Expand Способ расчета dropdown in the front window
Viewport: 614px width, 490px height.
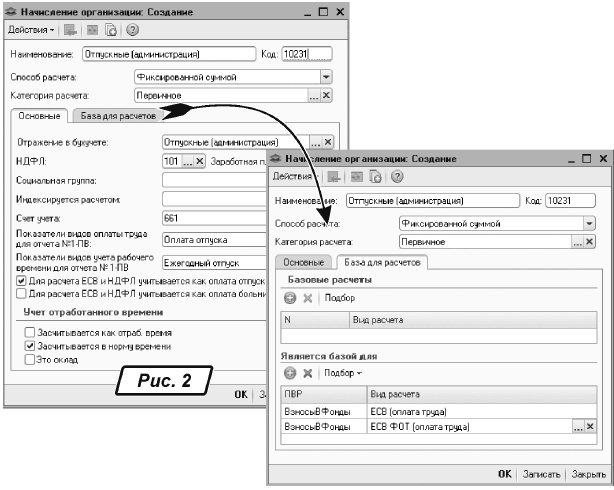589,224
